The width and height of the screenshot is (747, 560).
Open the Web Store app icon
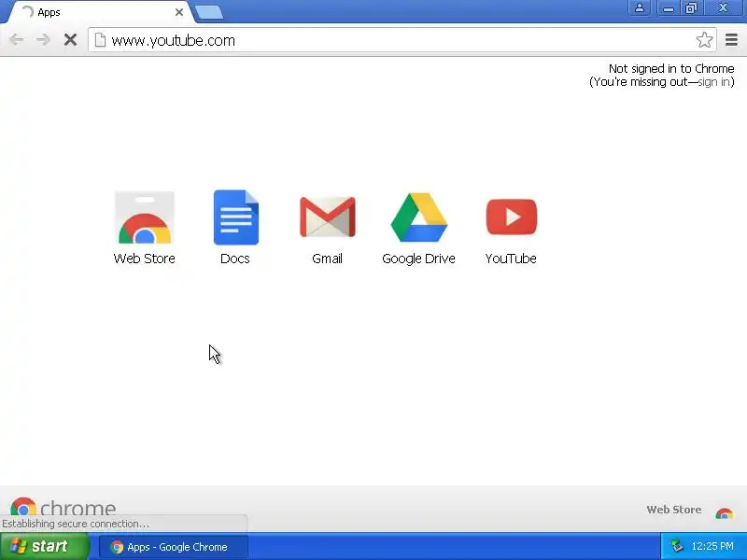[145, 217]
